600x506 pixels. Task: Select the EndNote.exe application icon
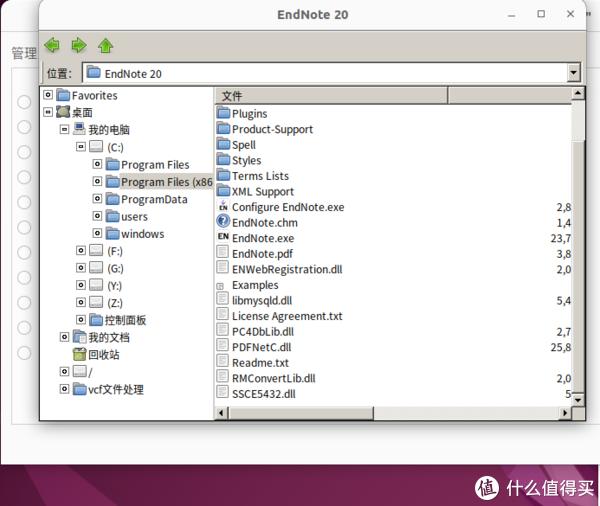pos(223,238)
